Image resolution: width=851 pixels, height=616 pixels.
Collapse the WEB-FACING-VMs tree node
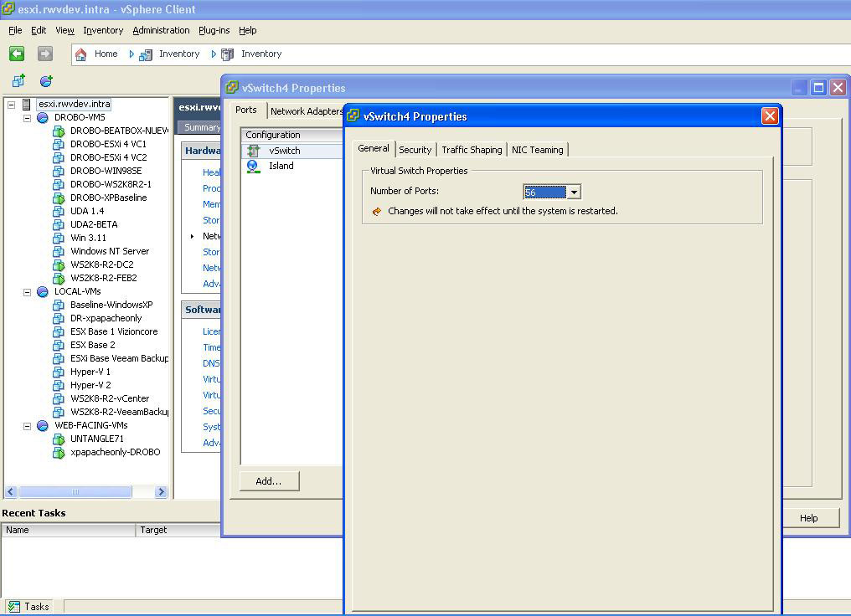pos(27,425)
